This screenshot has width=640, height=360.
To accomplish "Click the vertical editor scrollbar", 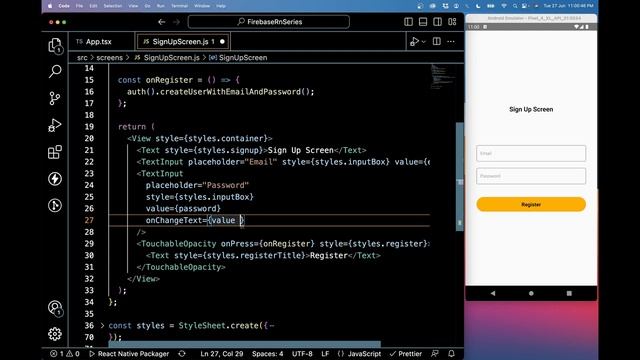I will (460, 176).
